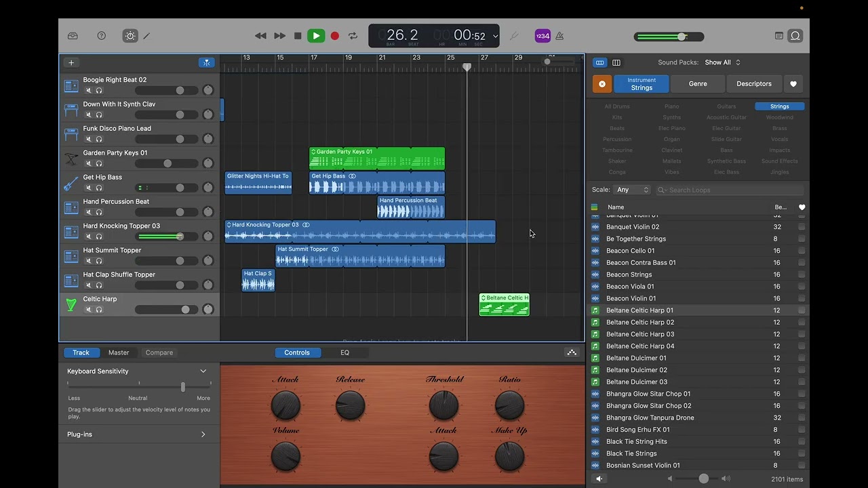Switch loop browser to button view
Viewport: 868px width, 488px height.
click(599, 62)
